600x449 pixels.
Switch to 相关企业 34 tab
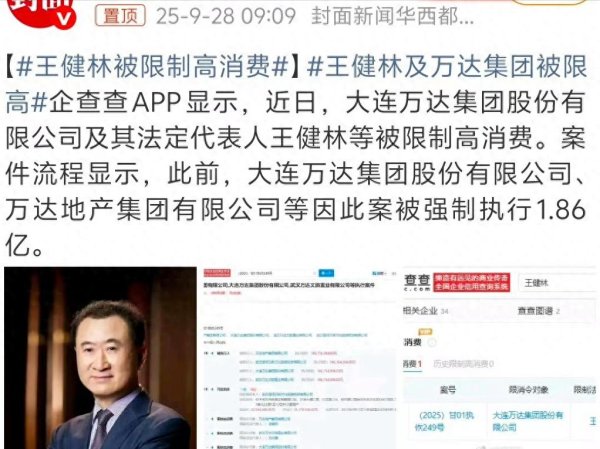(x=426, y=311)
